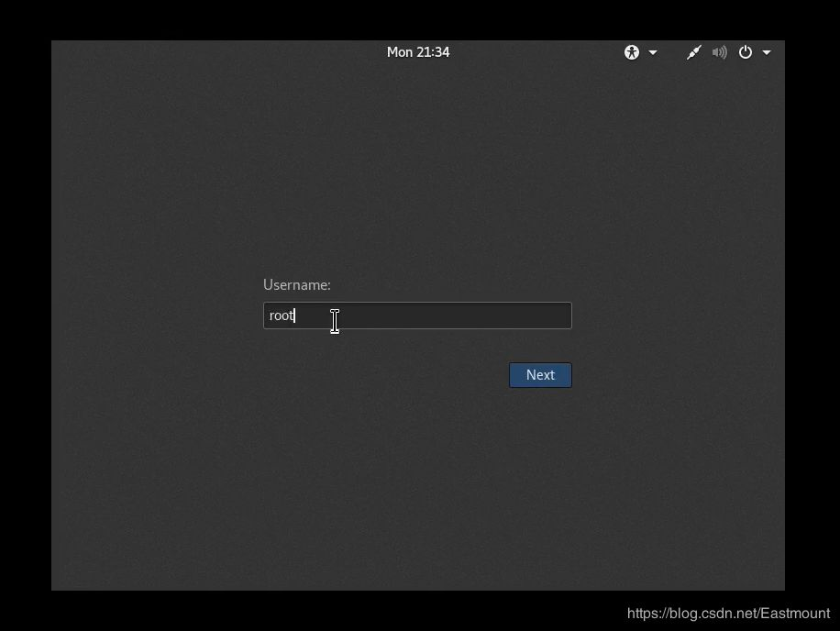Click the volume speaker icon
This screenshot has height=631, width=840.
coord(720,52)
